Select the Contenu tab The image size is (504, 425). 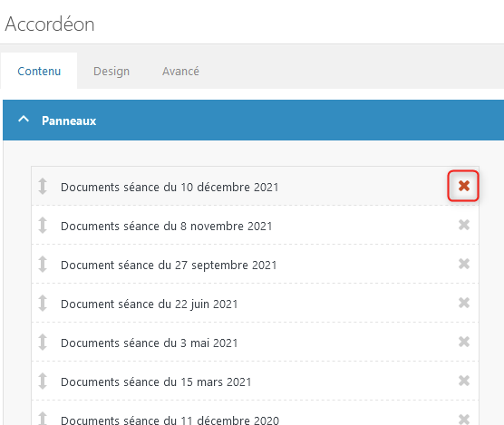pyautogui.click(x=39, y=71)
